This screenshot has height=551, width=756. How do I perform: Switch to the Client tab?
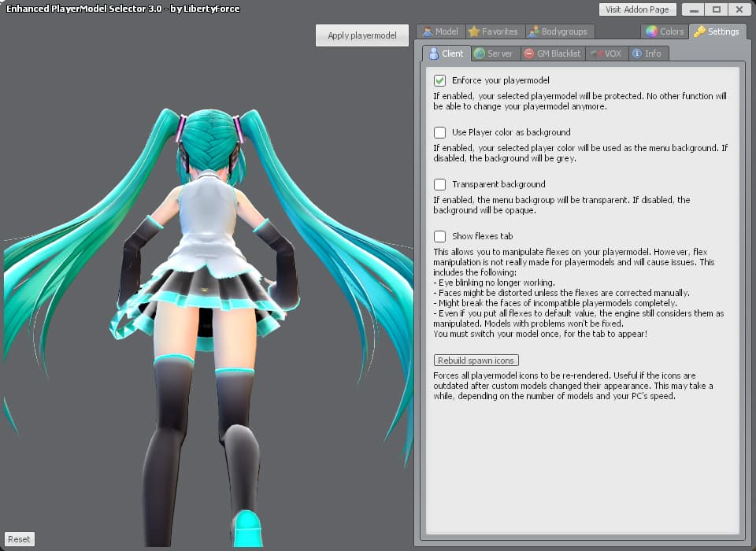447,54
